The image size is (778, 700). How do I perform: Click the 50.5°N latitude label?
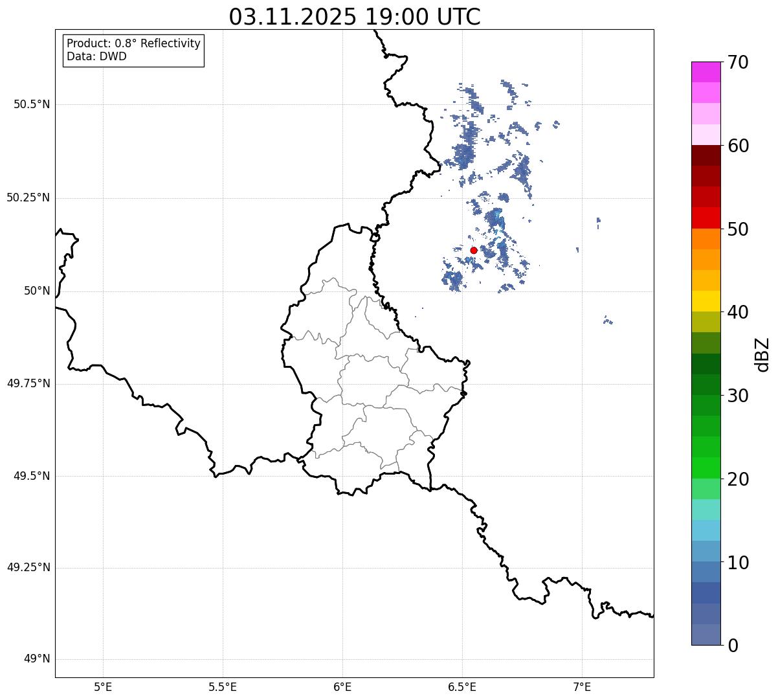pos(32,104)
